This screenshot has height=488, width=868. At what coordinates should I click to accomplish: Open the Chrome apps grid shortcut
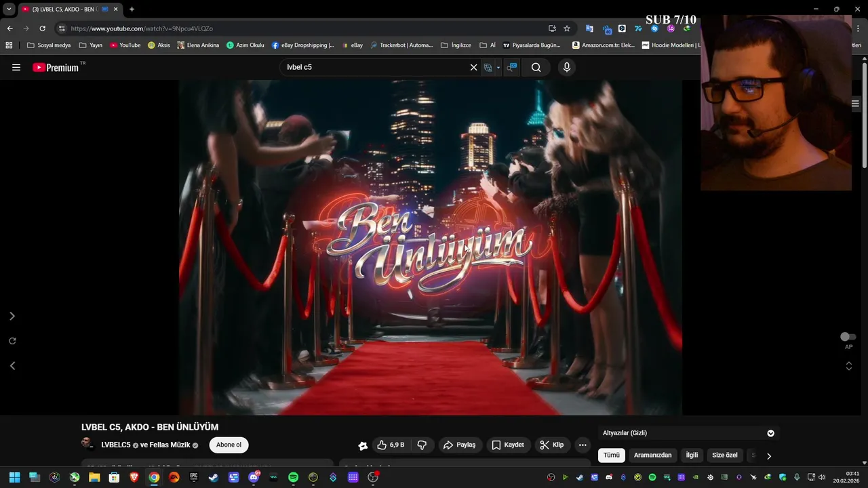pyautogui.click(x=9, y=45)
